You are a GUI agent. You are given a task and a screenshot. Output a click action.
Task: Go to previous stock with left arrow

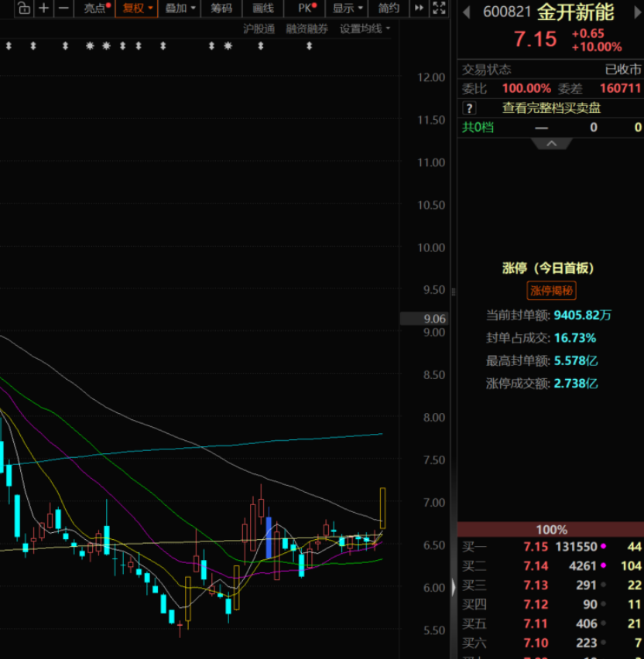466,12
